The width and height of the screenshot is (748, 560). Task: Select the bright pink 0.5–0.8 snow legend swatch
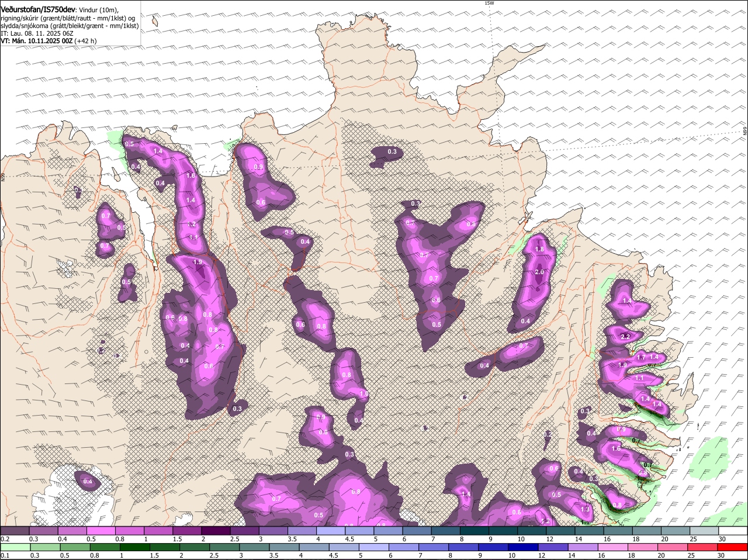pyautogui.click(x=101, y=531)
